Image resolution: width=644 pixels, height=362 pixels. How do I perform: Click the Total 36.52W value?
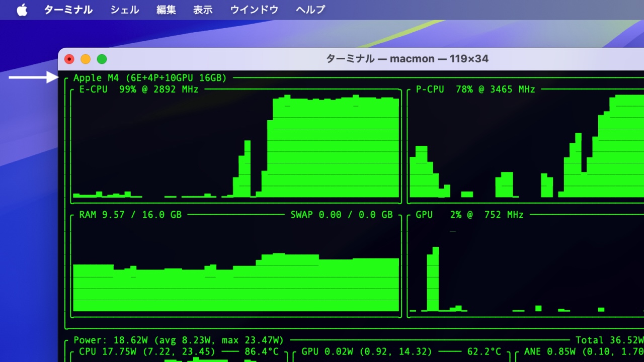click(610, 340)
